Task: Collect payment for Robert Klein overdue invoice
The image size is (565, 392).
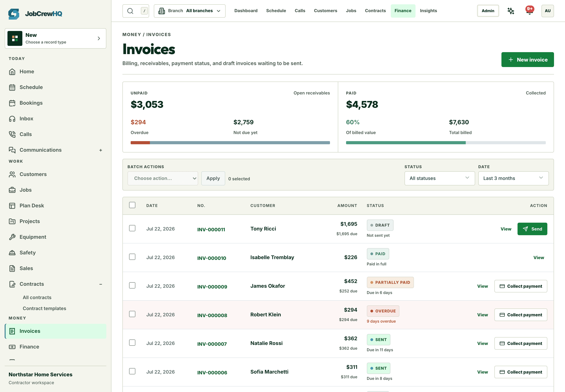Action: (x=521, y=315)
